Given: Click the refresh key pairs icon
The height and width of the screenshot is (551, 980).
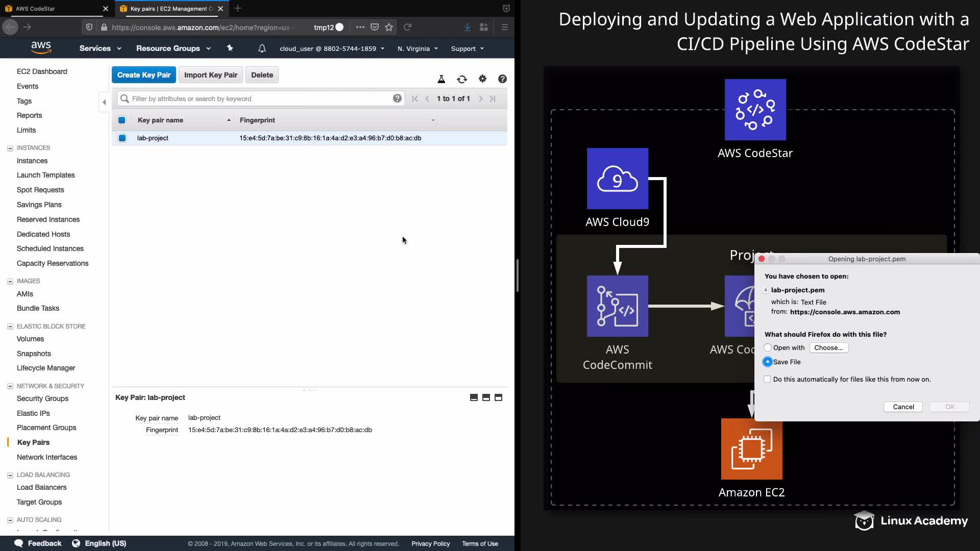Looking at the screenshot, I should pyautogui.click(x=462, y=79).
